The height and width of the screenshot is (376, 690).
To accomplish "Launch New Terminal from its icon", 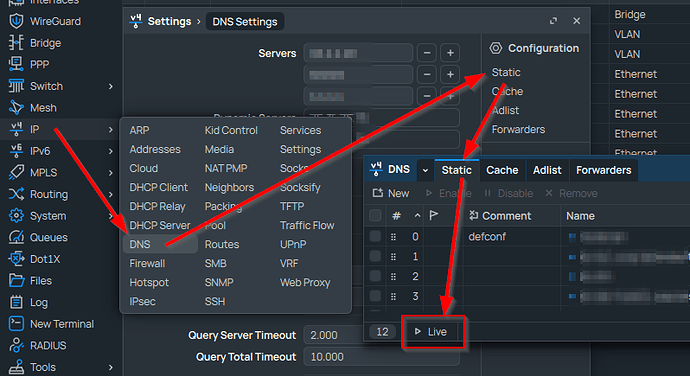I will point(16,324).
